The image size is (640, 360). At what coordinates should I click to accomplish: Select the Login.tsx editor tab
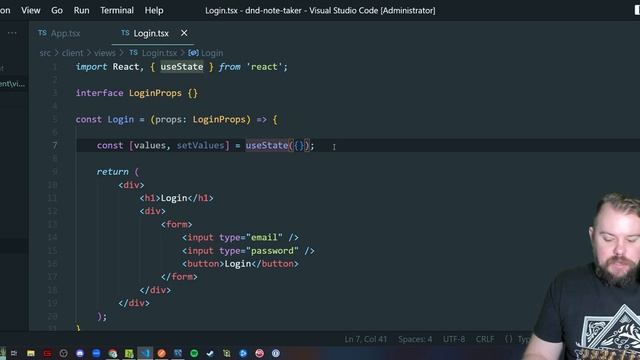pyautogui.click(x=151, y=33)
